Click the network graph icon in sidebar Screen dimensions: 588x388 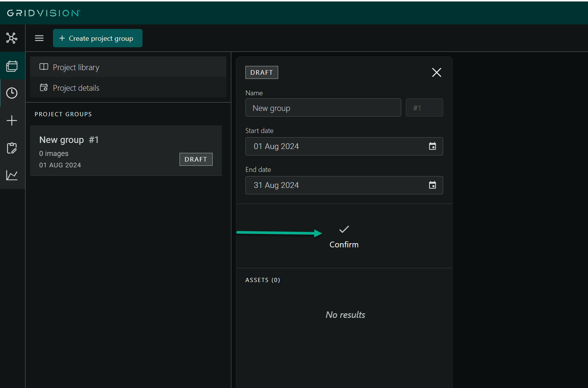click(x=12, y=38)
